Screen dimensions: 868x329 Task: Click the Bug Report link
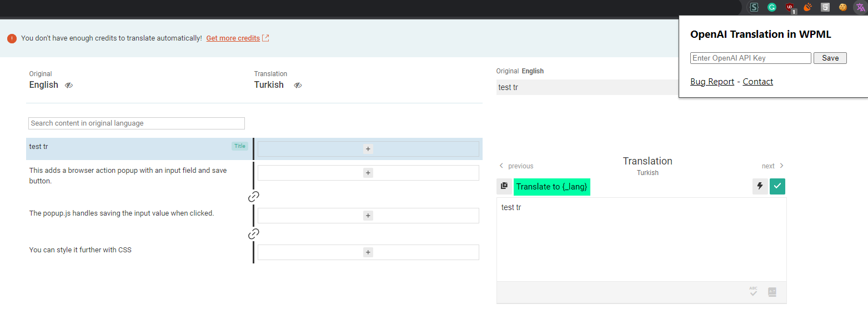pyautogui.click(x=712, y=81)
